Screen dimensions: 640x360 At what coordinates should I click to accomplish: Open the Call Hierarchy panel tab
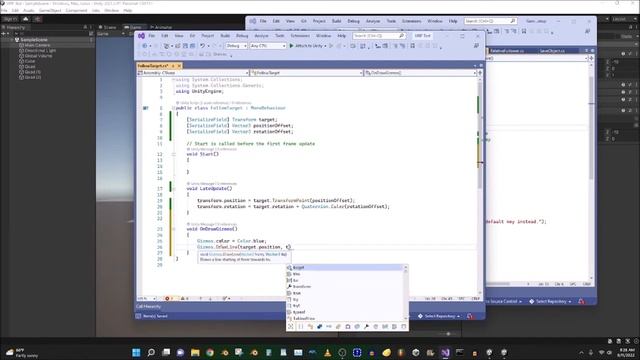[148, 307]
